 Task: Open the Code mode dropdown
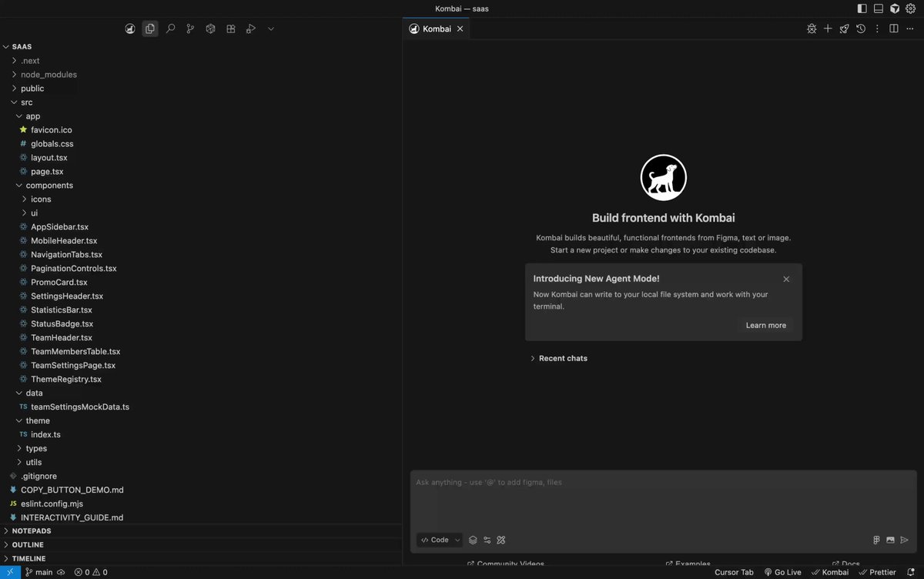[440, 540]
